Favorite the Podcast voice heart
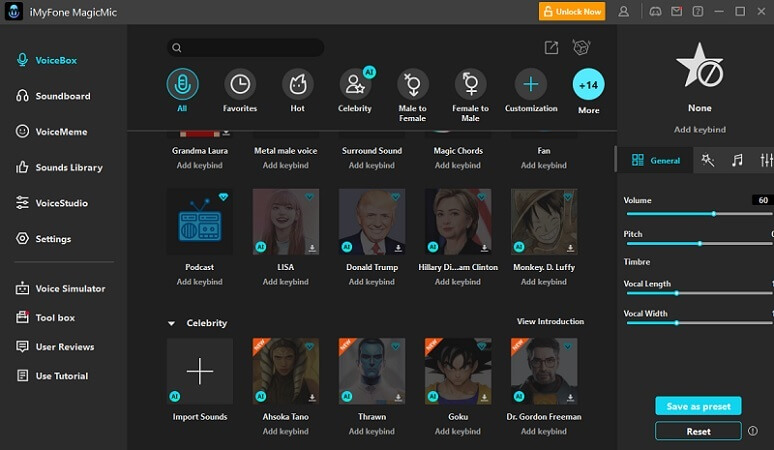The height and width of the screenshot is (450, 774). [224, 197]
